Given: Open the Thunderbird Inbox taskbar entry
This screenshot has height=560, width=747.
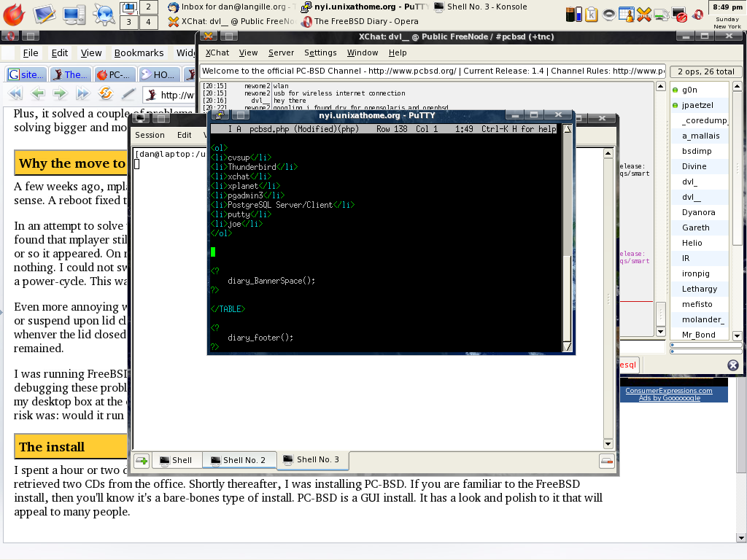Looking at the screenshot, I should [231, 7].
